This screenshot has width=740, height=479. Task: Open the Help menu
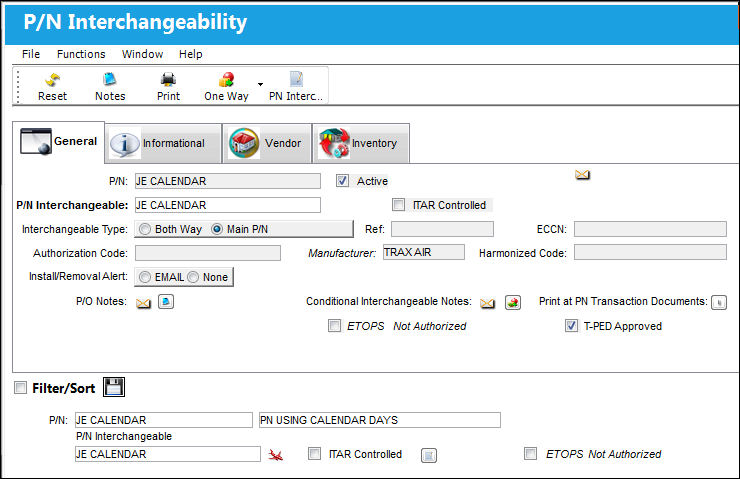191,54
